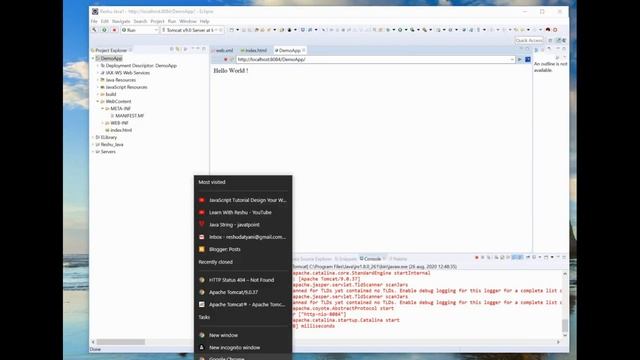Screen dimensions: 640x360
Task: Expand the WEB-INF folder
Action: tap(102, 123)
